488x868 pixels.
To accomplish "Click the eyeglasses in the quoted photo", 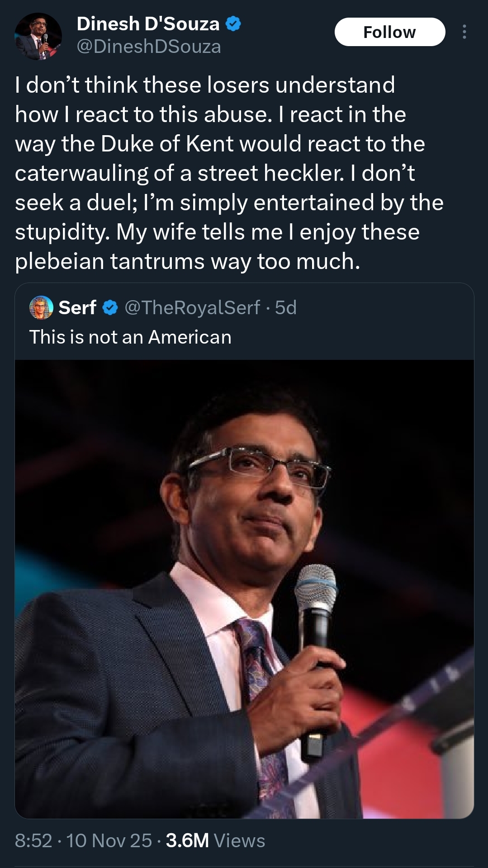I will pos(267,466).
